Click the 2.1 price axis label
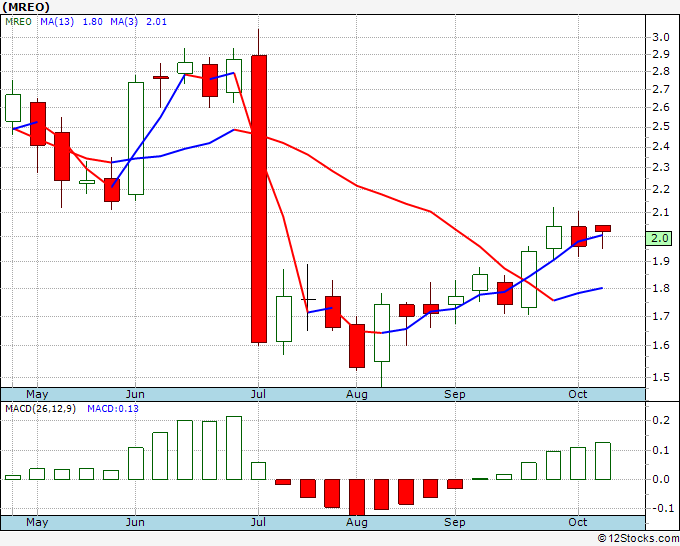The width and height of the screenshot is (680, 546). pyautogui.click(x=661, y=212)
